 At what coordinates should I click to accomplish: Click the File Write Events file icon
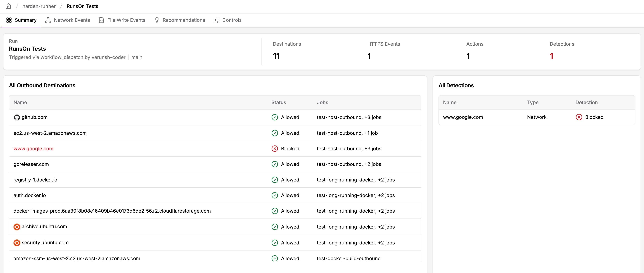tap(101, 20)
